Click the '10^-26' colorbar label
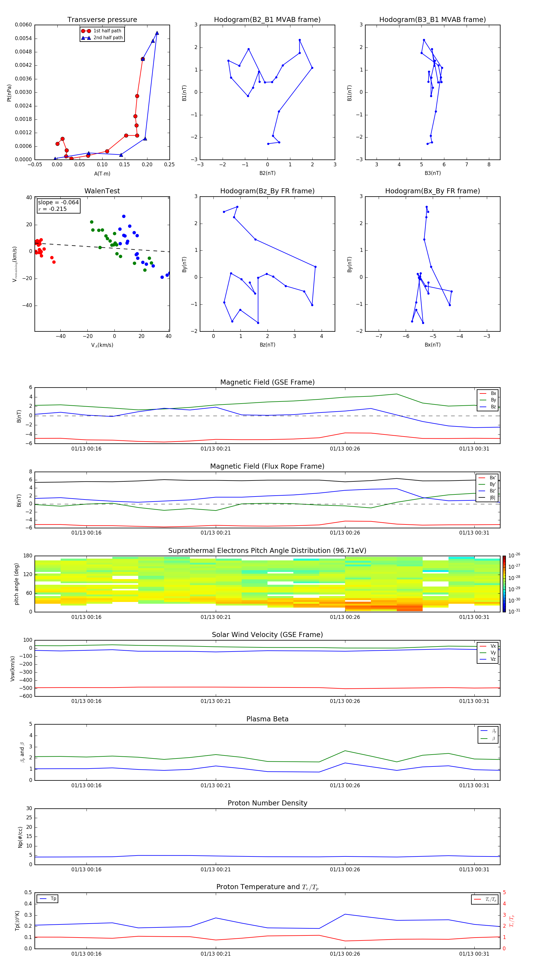This screenshot has width=535, height=980. 514,555
